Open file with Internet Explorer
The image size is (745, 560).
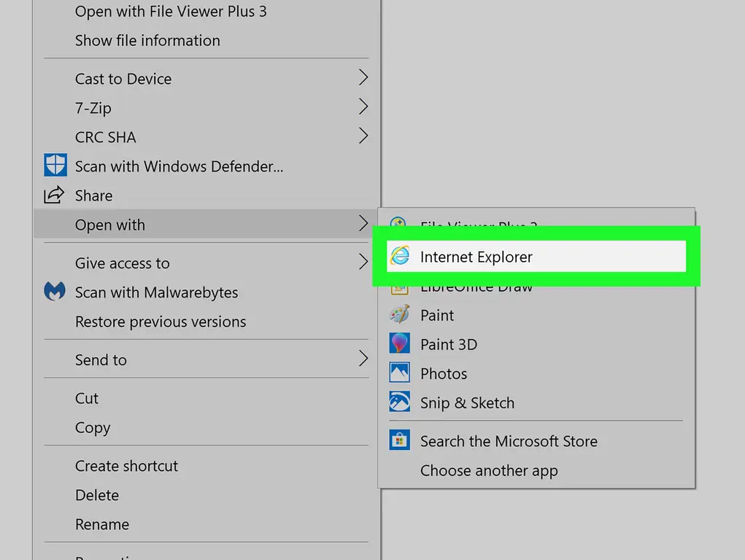tap(536, 257)
